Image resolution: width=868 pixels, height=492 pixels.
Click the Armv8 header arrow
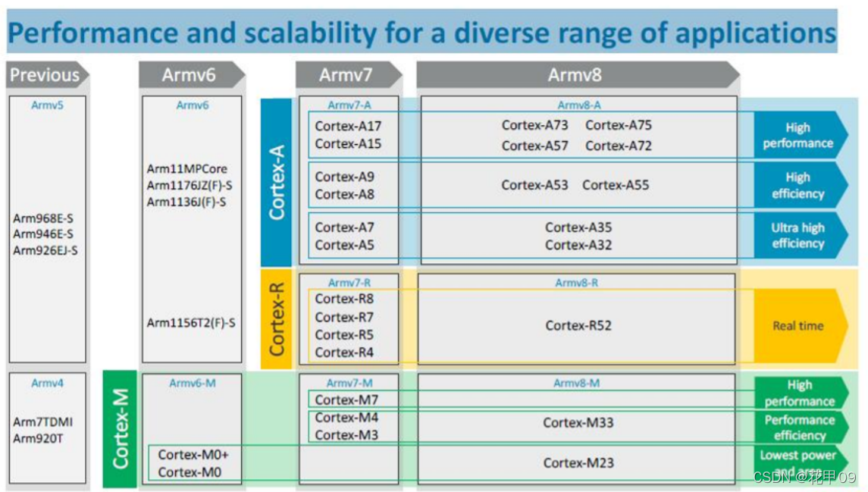point(578,75)
